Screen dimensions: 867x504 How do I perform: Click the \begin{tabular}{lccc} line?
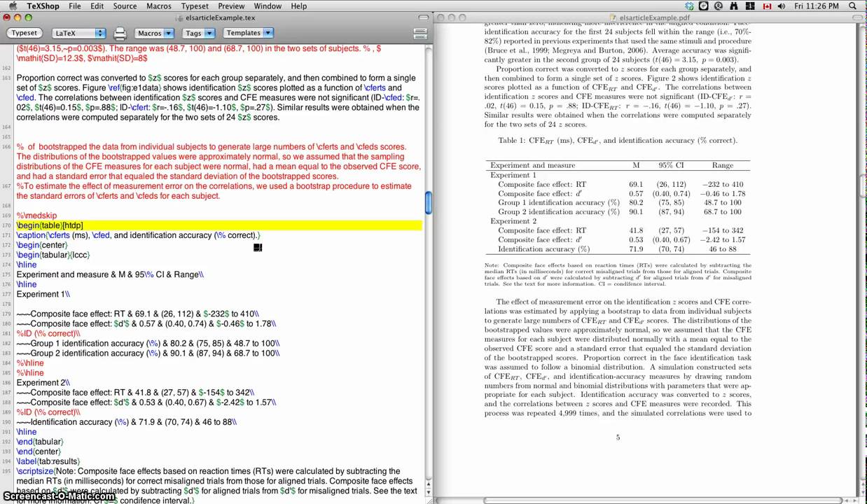(x=53, y=255)
